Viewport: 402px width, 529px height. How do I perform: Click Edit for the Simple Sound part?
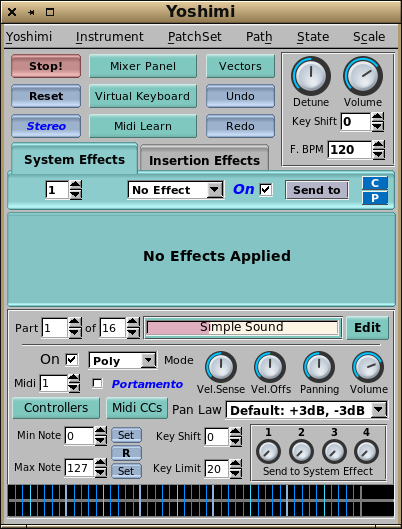[367, 328]
